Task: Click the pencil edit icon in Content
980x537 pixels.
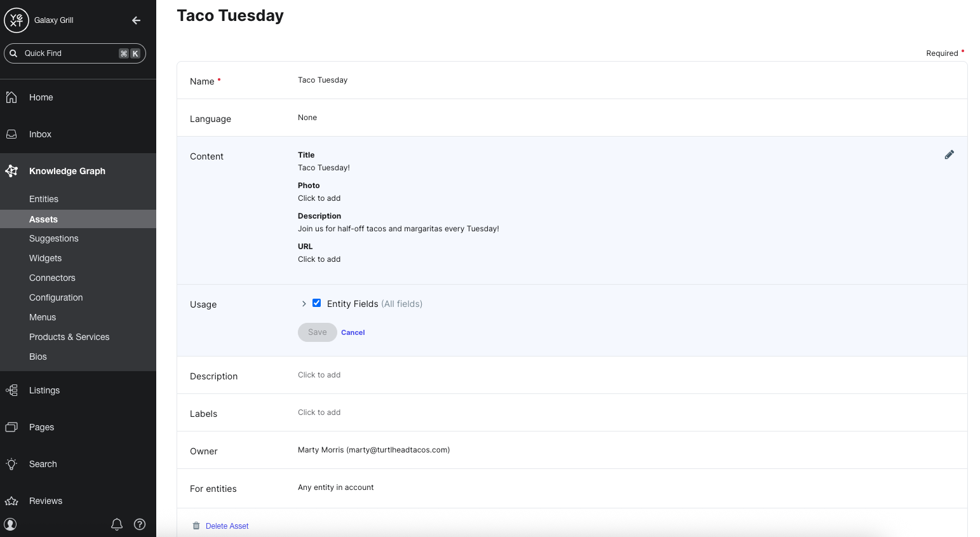Action: pyautogui.click(x=949, y=155)
